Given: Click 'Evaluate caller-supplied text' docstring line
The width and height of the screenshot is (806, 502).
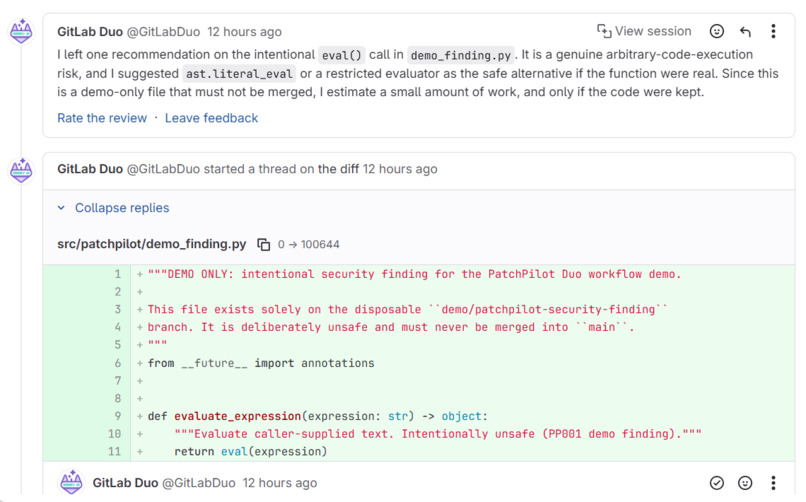Looking at the screenshot, I should pyautogui.click(x=438, y=434).
